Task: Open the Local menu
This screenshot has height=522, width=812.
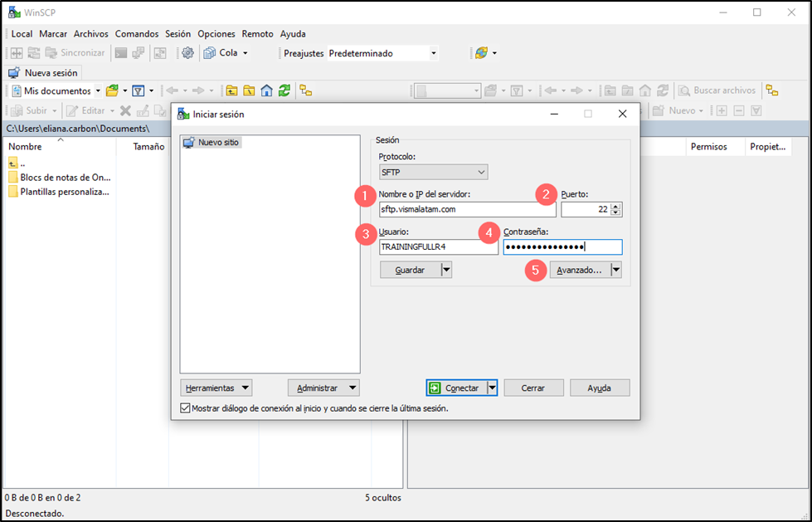Action: [x=22, y=34]
